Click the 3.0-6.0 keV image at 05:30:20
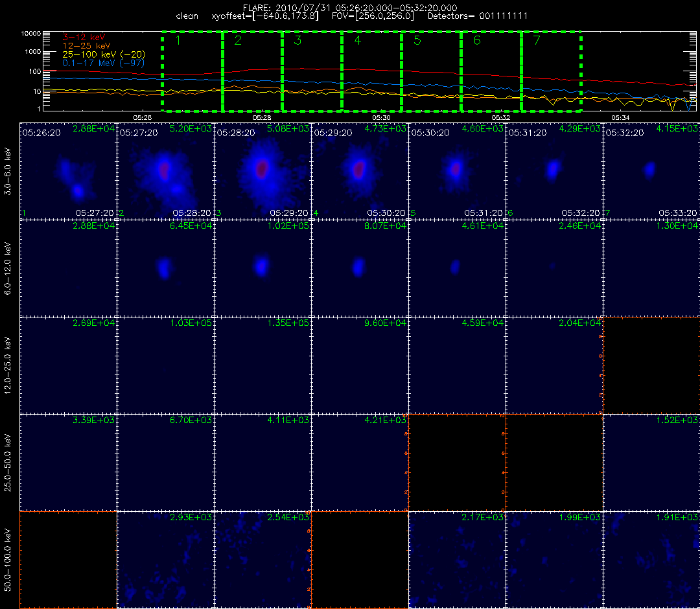 point(458,171)
